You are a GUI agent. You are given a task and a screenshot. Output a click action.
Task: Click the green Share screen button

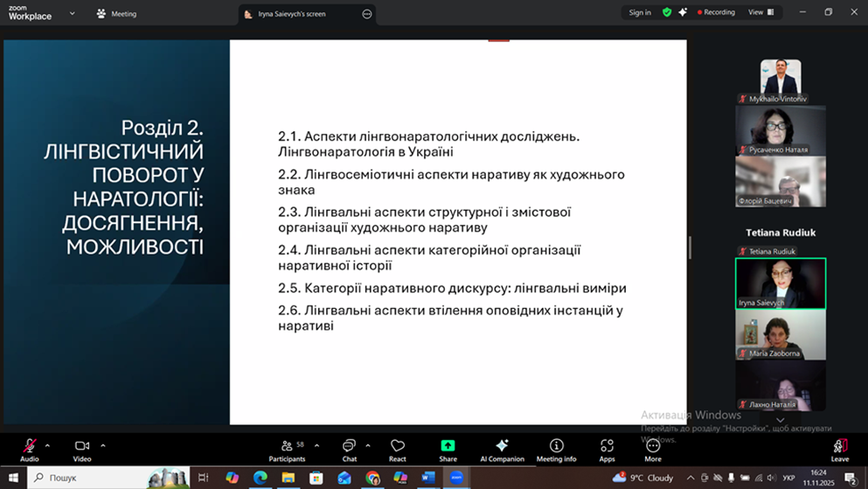448,450
